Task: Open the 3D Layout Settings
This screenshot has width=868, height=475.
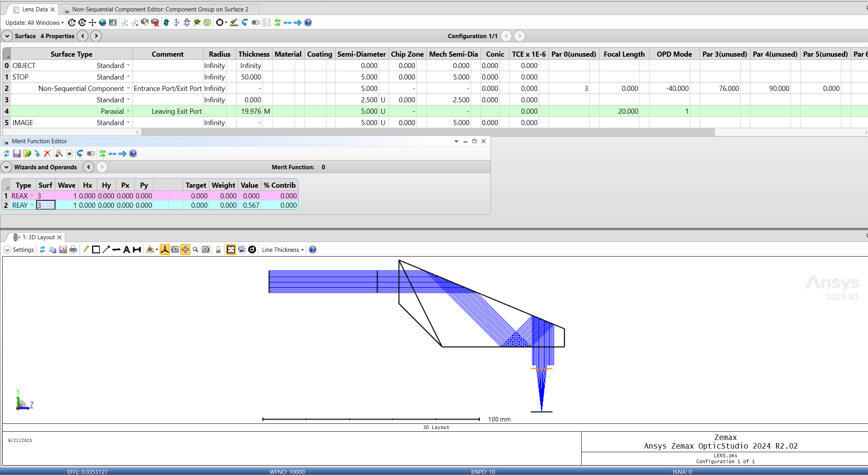Action: [x=19, y=250]
